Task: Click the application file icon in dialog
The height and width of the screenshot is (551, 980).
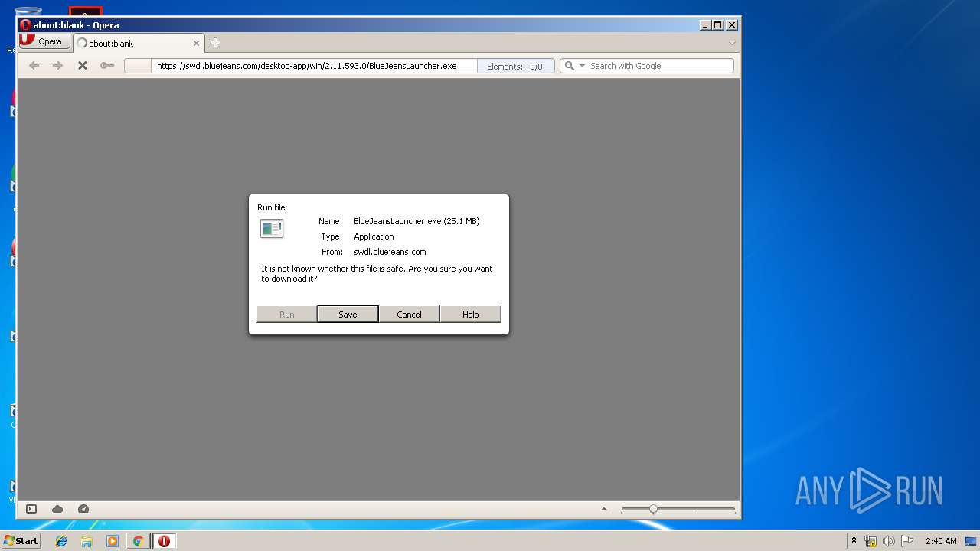Action: pyautogui.click(x=272, y=228)
